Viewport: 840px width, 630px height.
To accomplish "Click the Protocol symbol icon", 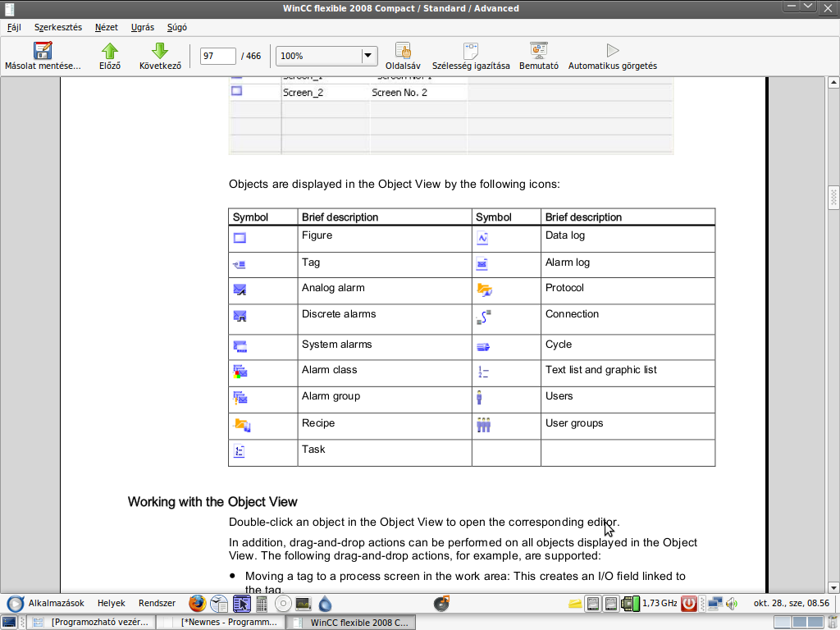I will [484, 290].
